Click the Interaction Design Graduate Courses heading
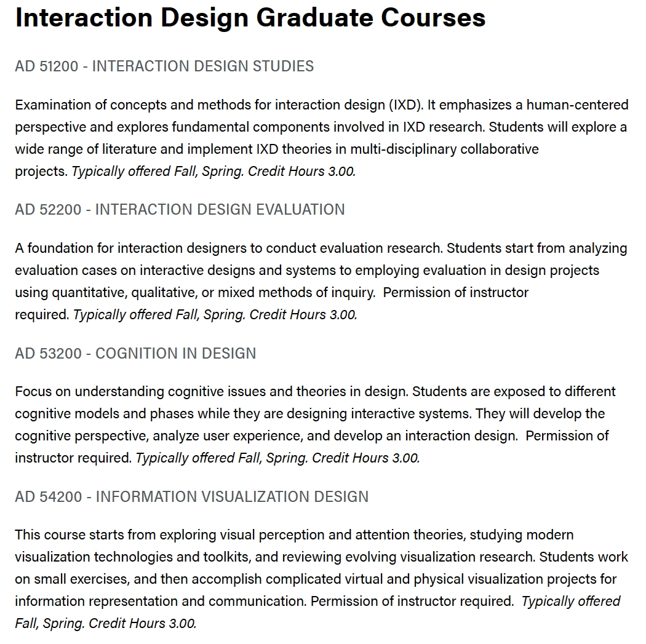Image resolution: width=646 pixels, height=644 pixels. point(250,18)
